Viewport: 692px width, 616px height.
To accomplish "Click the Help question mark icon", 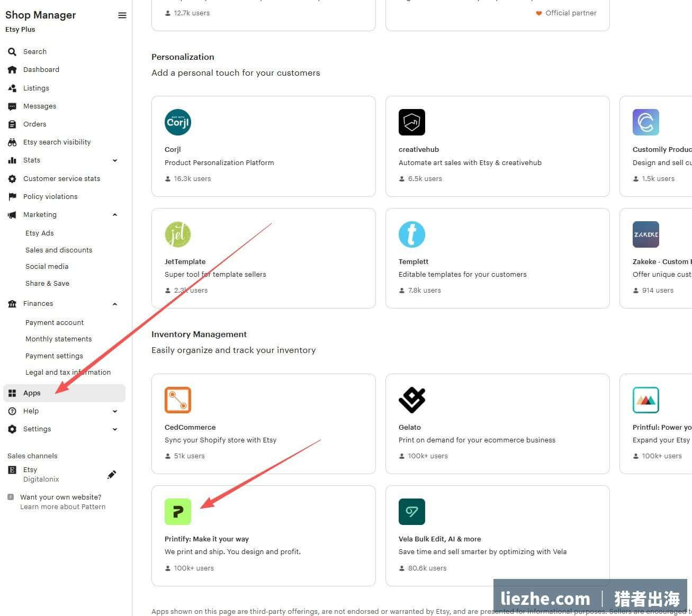I will [x=12, y=411].
